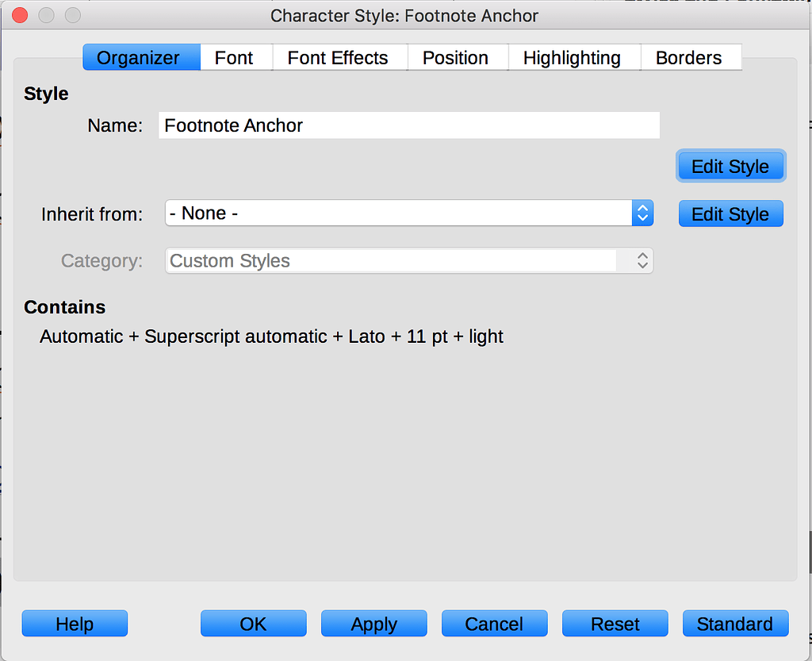Click the upper Edit Style button
The image size is (812, 661).
730,166
